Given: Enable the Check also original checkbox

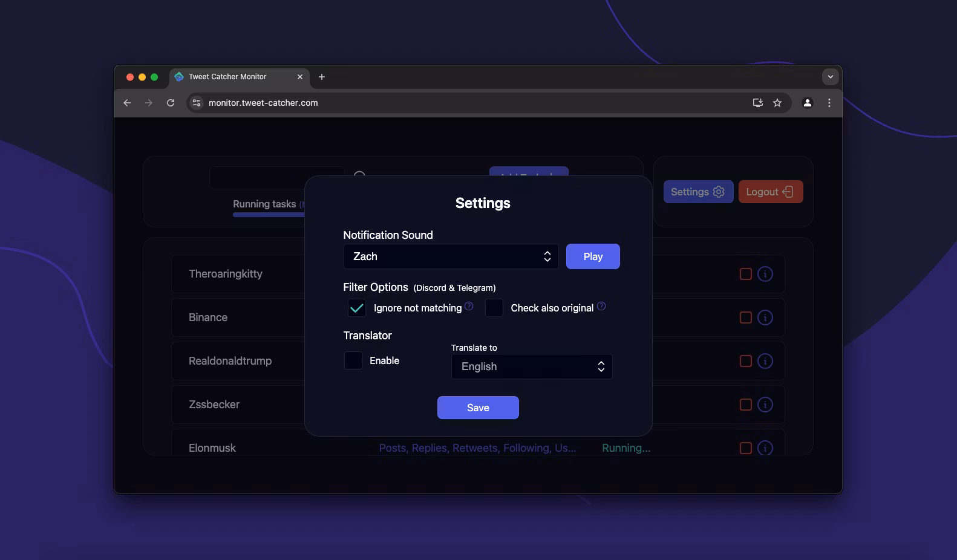Looking at the screenshot, I should [x=494, y=308].
